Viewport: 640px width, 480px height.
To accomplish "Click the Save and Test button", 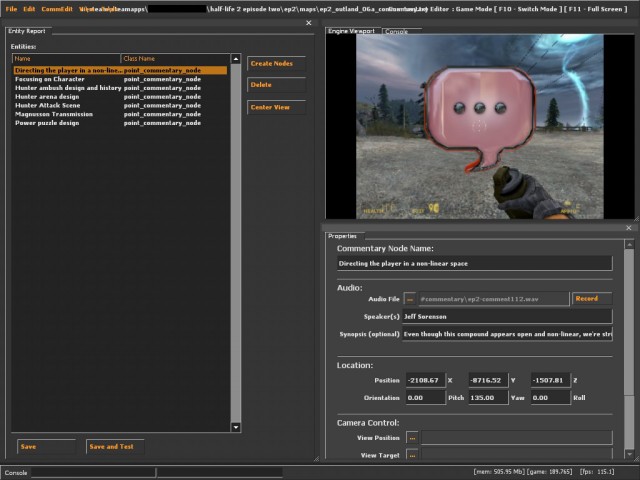I will point(116,447).
